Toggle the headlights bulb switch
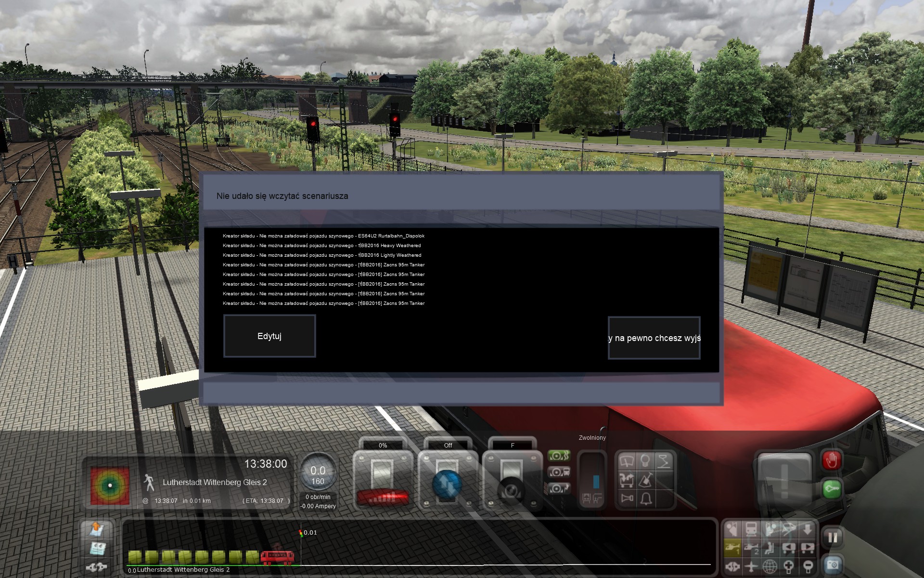 point(645,461)
